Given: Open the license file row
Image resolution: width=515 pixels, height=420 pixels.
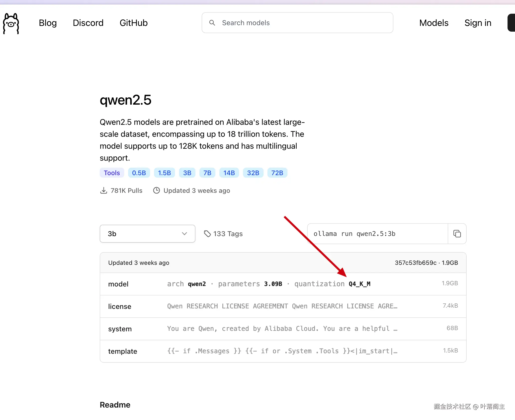Looking at the screenshot, I should (x=283, y=306).
